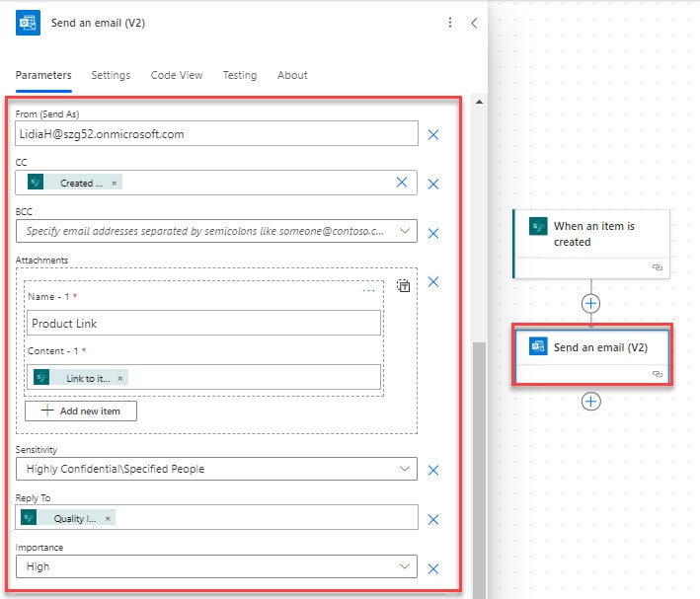Click the Created token text in CC
The width and height of the screenshot is (700, 599).
tap(81, 183)
